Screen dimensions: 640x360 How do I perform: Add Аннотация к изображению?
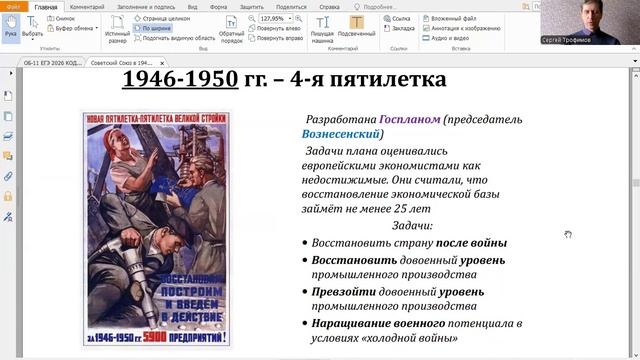(461, 28)
